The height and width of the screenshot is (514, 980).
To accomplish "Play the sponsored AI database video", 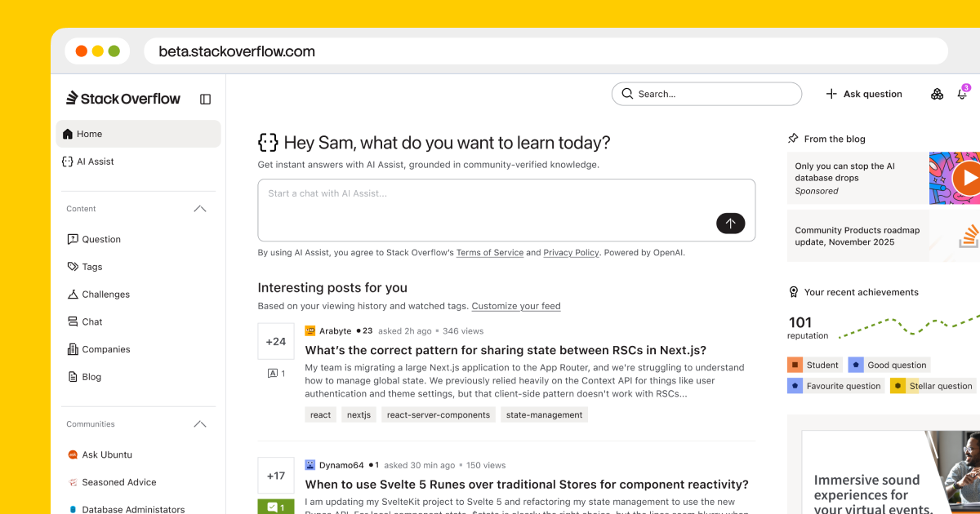I will [969, 178].
